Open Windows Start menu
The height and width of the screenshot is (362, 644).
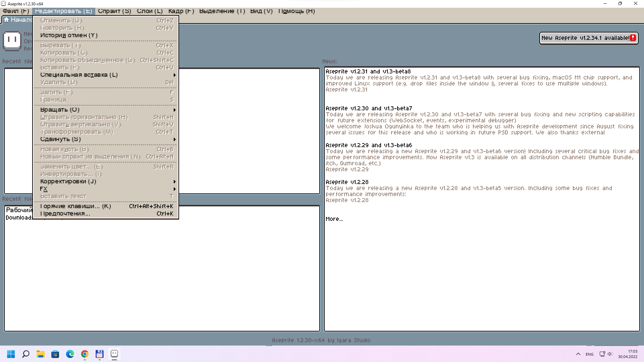click(x=11, y=354)
